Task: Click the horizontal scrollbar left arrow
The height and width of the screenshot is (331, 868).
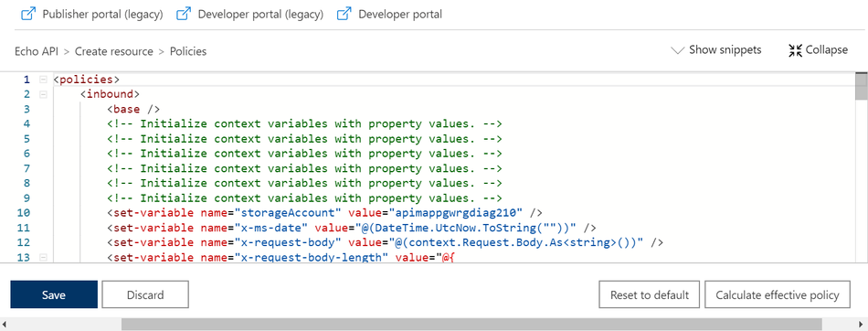Action: pos(5,325)
